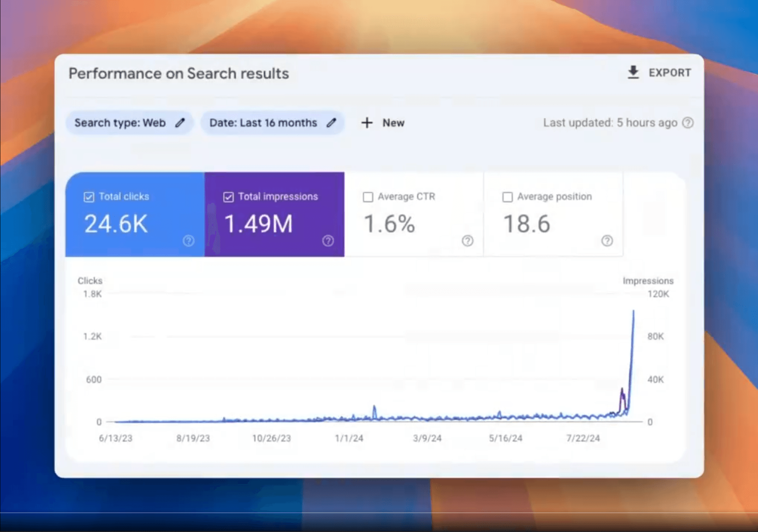The width and height of the screenshot is (758, 532).
Task: Click the Clicks axis title
Action: click(90, 281)
